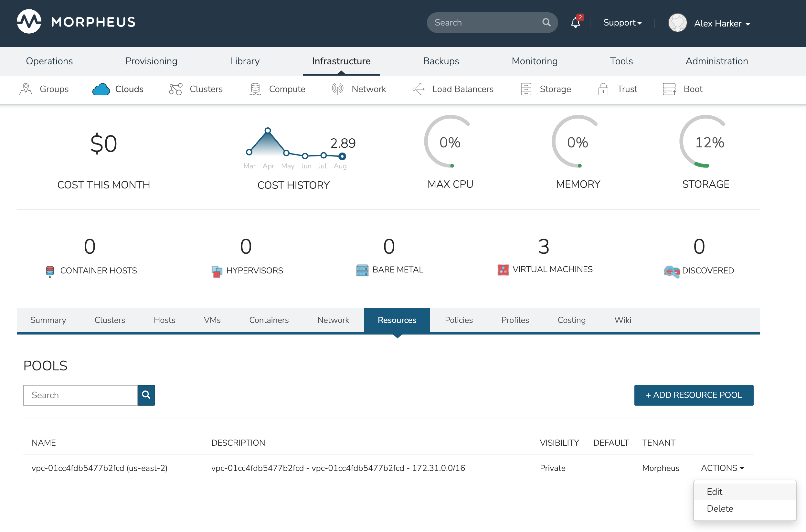Switch to the Policies tab
Viewport: 806px width, 532px height.
point(458,320)
